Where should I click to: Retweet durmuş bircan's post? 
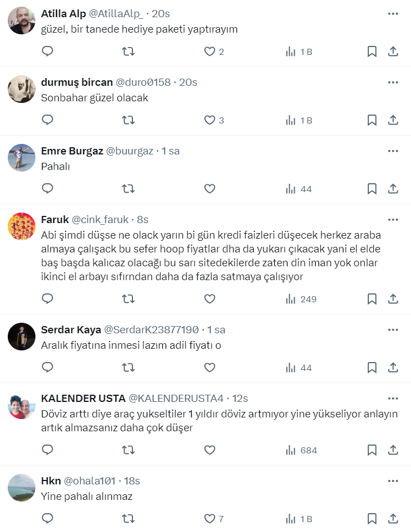click(x=128, y=120)
